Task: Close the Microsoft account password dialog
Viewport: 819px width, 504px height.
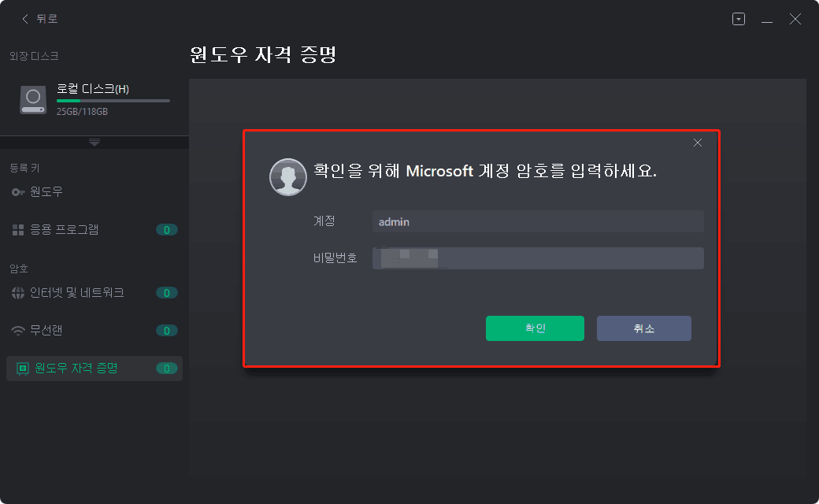Action: tap(697, 143)
